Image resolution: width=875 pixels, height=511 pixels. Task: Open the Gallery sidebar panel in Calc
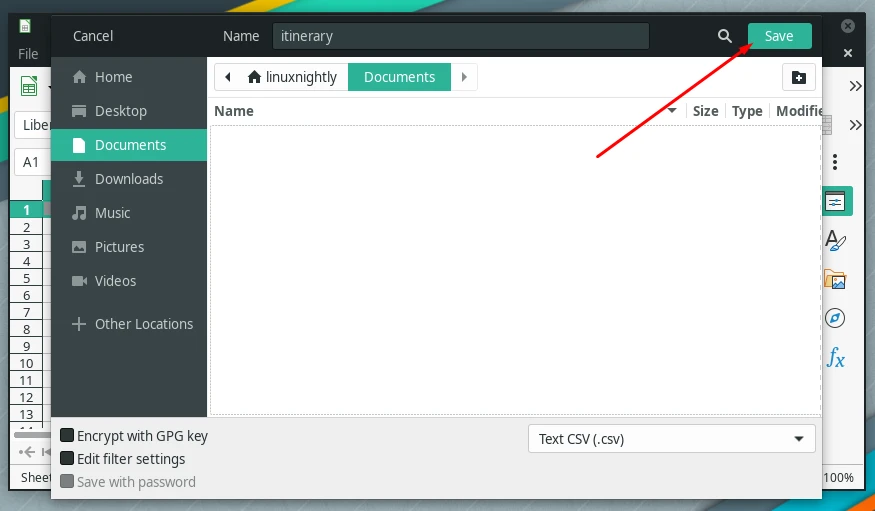pos(835,279)
